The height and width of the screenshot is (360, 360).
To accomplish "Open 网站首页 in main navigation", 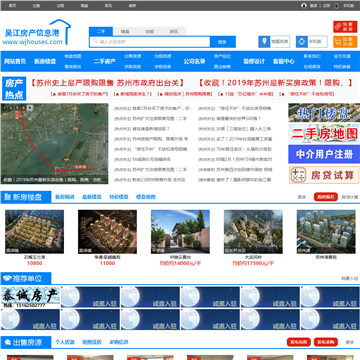I will 15,61.
